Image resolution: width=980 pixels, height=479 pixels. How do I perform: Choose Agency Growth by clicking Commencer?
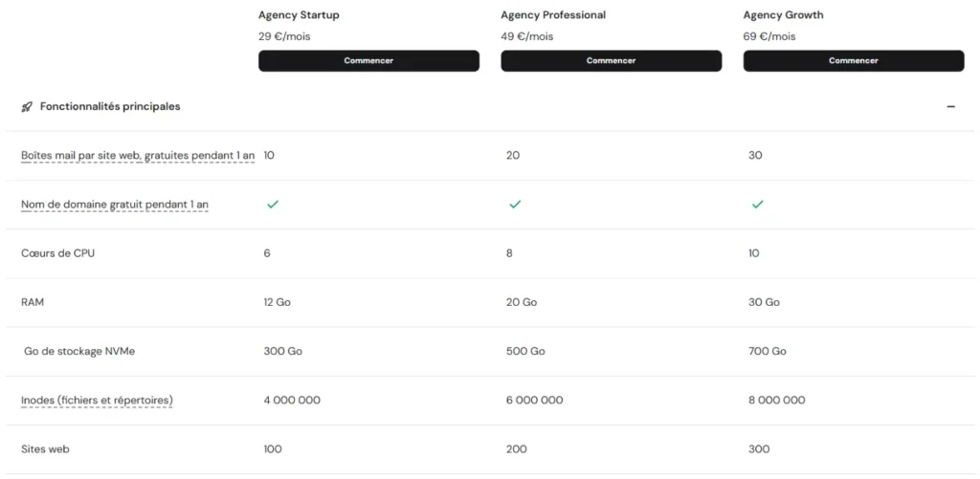(854, 60)
